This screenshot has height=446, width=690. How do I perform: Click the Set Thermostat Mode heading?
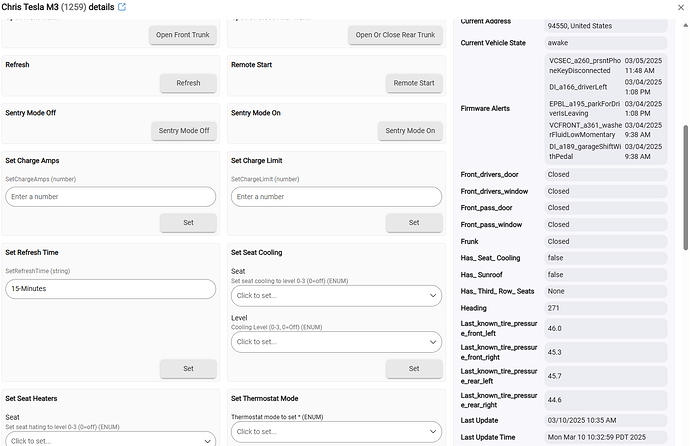(x=264, y=398)
